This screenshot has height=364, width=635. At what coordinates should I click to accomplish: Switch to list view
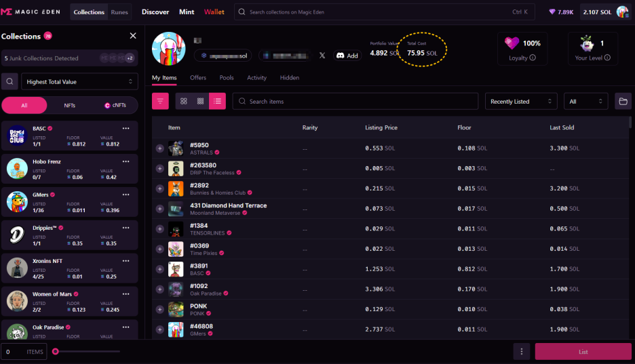[218, 101]
